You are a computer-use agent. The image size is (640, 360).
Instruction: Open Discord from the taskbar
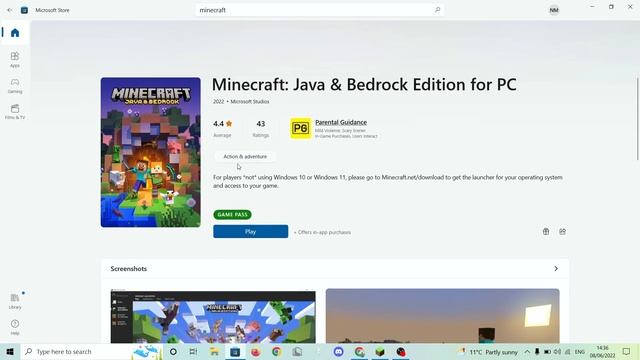(338, 351)
